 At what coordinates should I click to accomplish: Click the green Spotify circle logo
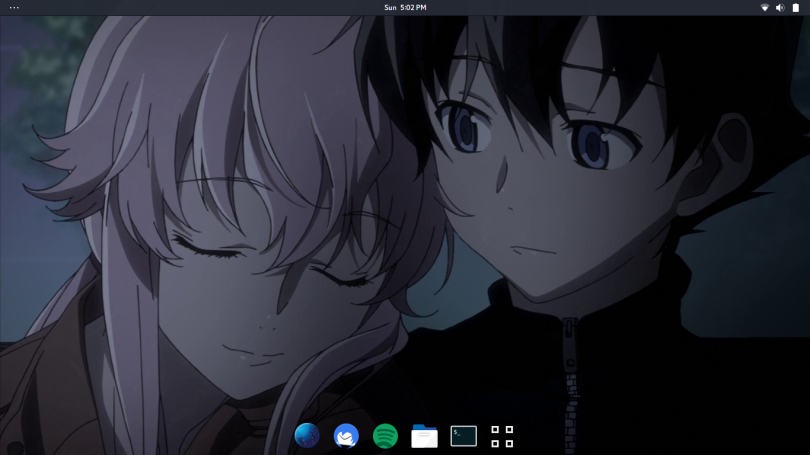385,436
